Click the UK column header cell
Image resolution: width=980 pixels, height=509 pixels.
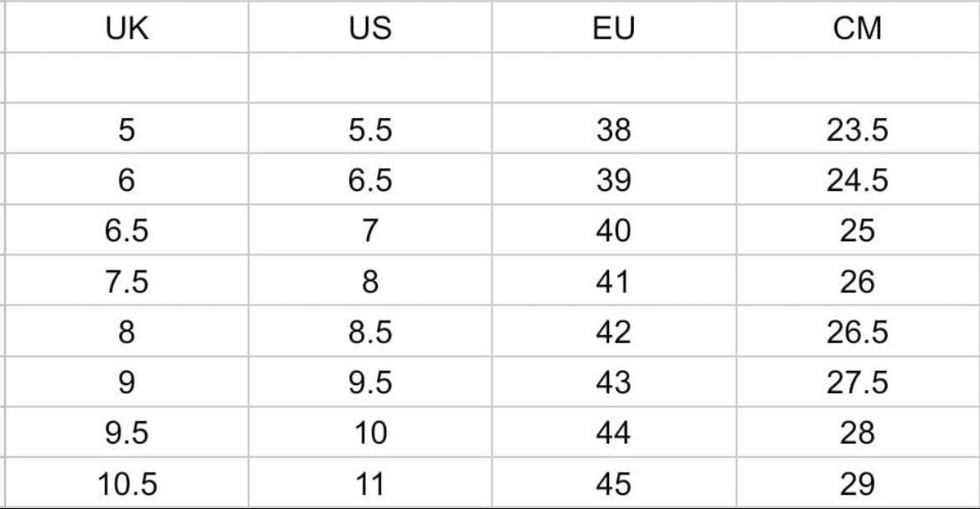point(127,28)
